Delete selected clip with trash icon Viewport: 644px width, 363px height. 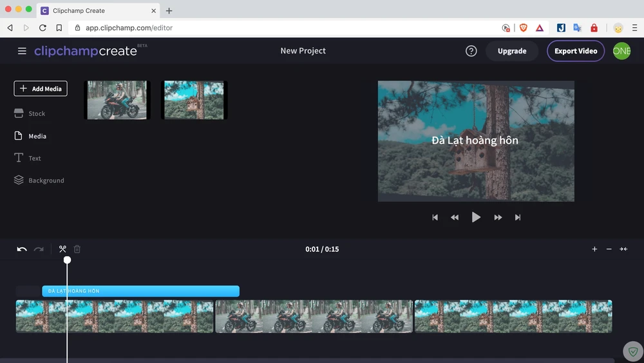77,250
